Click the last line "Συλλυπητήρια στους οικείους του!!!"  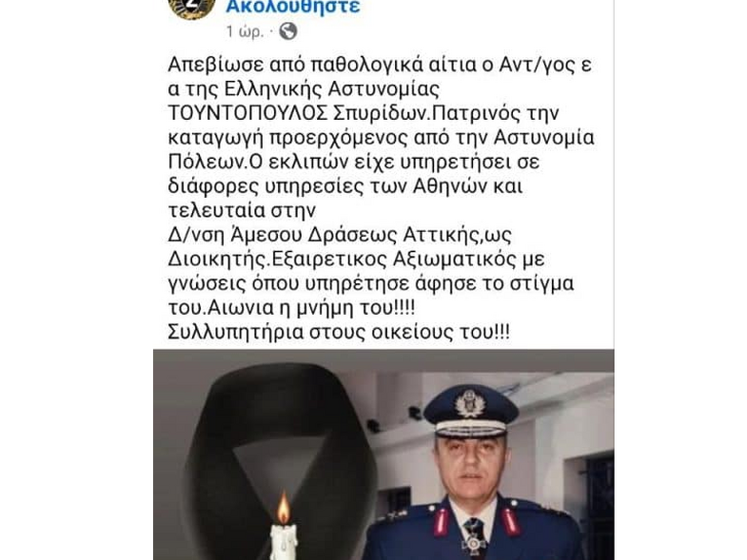(x=339, y=333)
